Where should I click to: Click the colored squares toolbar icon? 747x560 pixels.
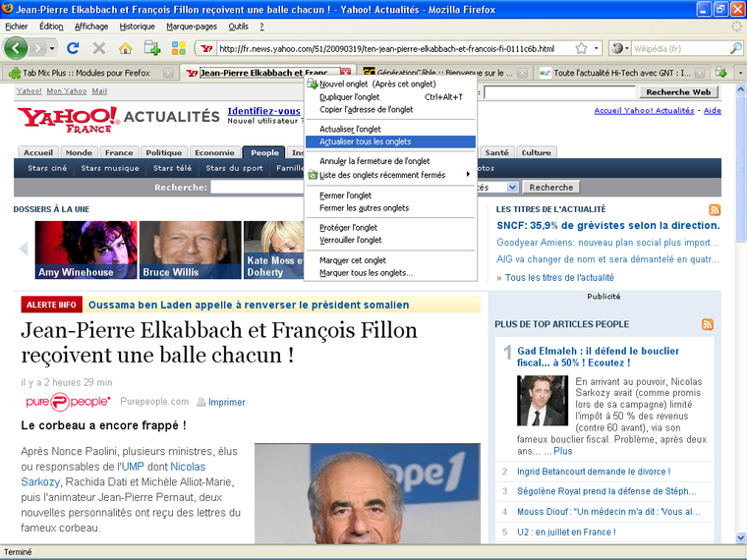pos(179,48)
